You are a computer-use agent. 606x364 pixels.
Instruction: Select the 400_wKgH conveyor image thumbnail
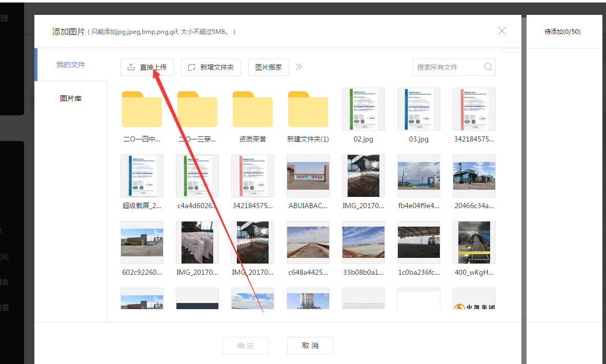click(474, 242)
